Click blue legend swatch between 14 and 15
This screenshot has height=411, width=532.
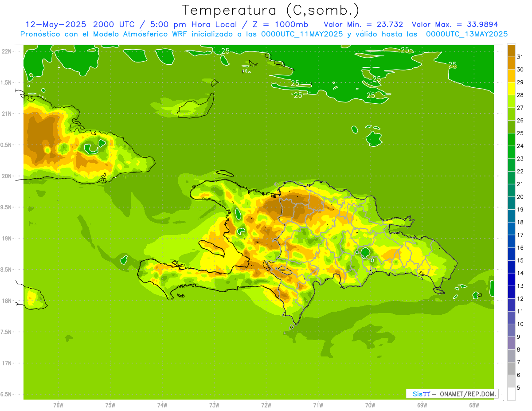(x=511, y=267)
